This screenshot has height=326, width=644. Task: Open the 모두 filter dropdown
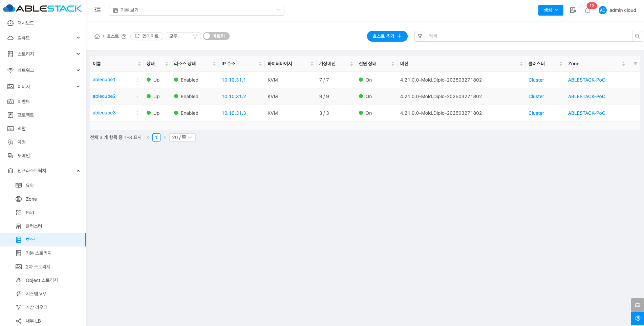pos(183,36)
